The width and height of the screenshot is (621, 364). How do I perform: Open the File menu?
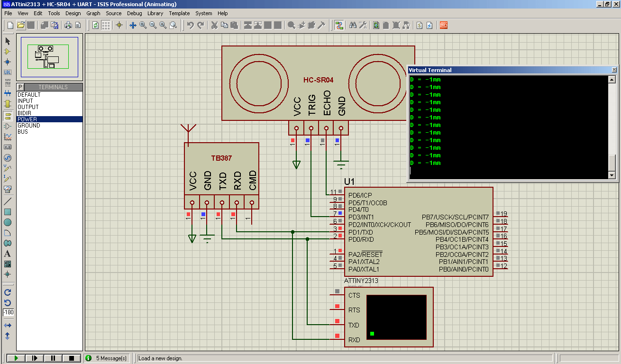8,13
